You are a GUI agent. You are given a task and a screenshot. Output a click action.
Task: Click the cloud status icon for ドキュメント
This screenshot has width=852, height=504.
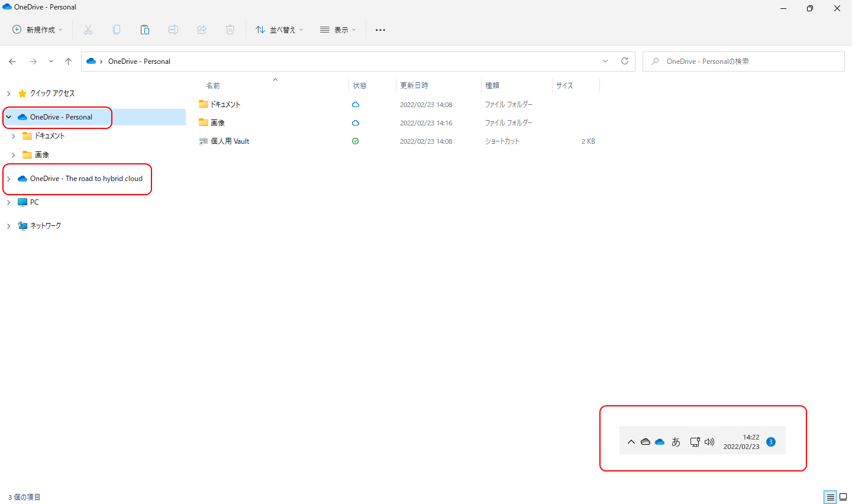coord(356,105)
